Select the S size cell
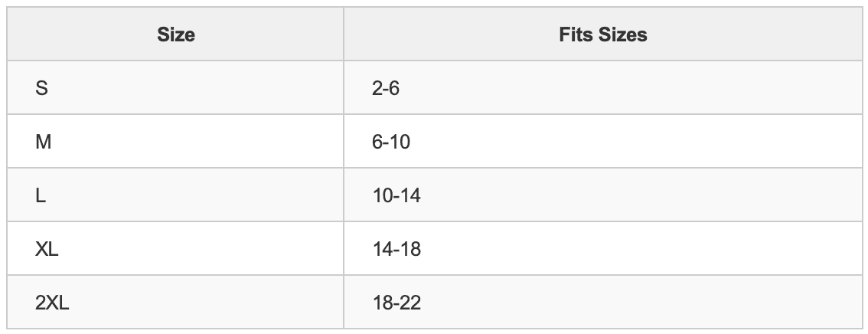The width and height of the screenshot is (868, 334). 175,88
